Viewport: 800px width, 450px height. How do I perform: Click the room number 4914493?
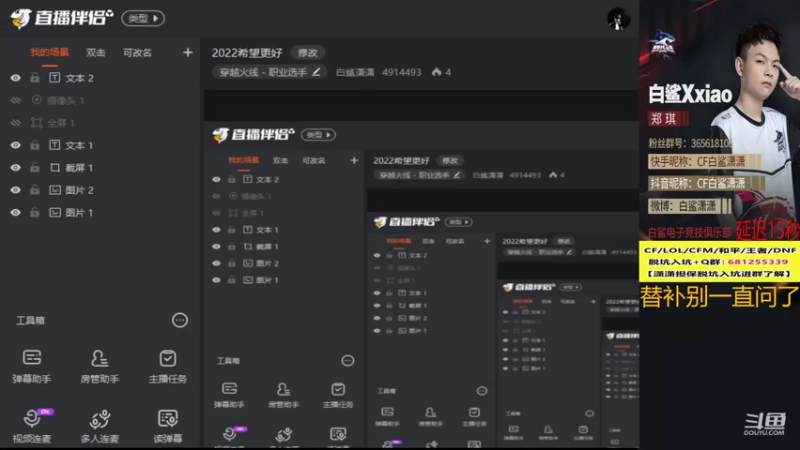tap(402, 72)
